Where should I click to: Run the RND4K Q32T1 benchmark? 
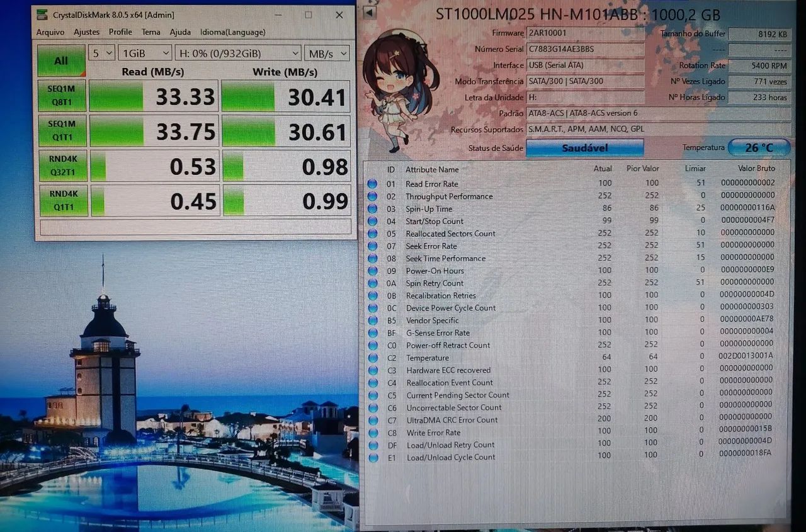tap(62, 166)
